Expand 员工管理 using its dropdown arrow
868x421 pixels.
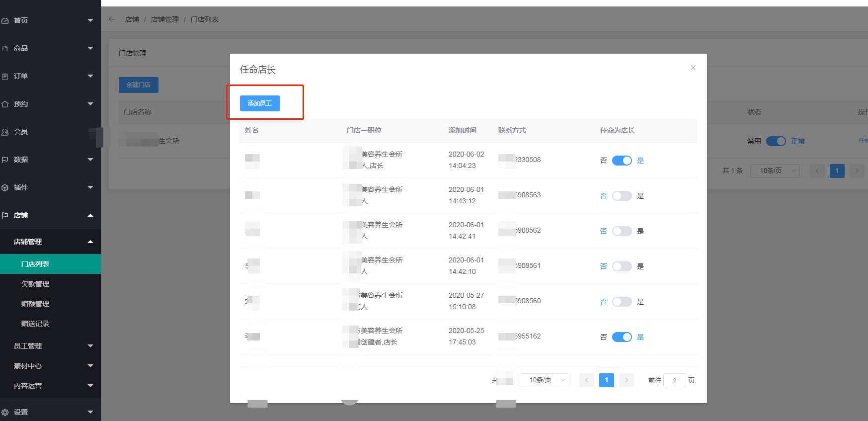90,346
